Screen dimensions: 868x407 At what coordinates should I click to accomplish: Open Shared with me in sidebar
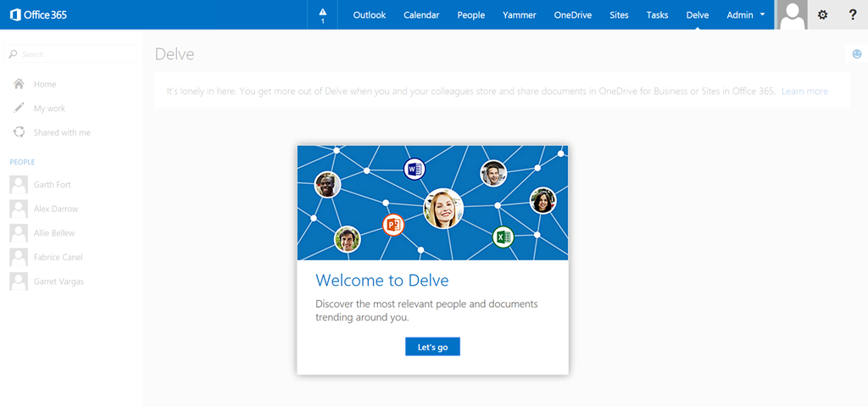[x=62, y=133]
